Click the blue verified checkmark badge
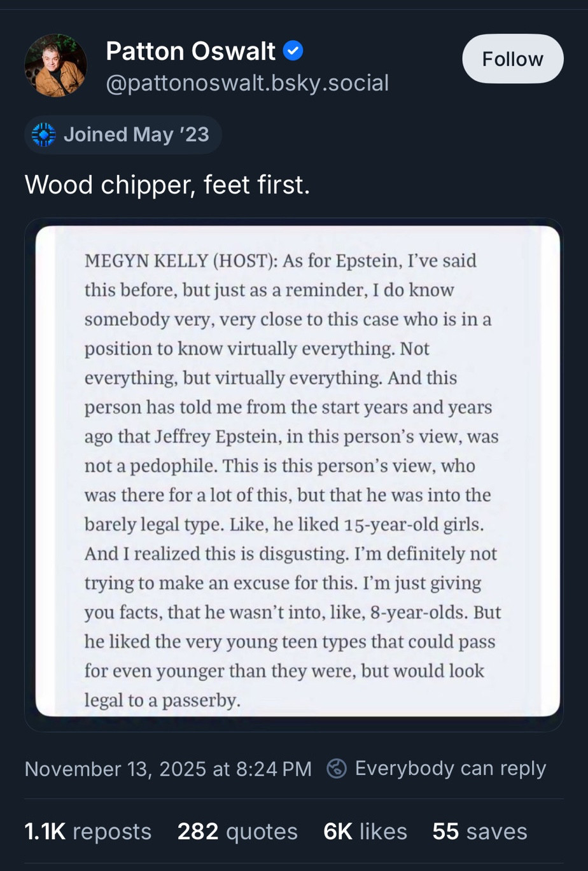Image resolution: width=588 pixels, height=871 pixels. (x=293, y=51)
